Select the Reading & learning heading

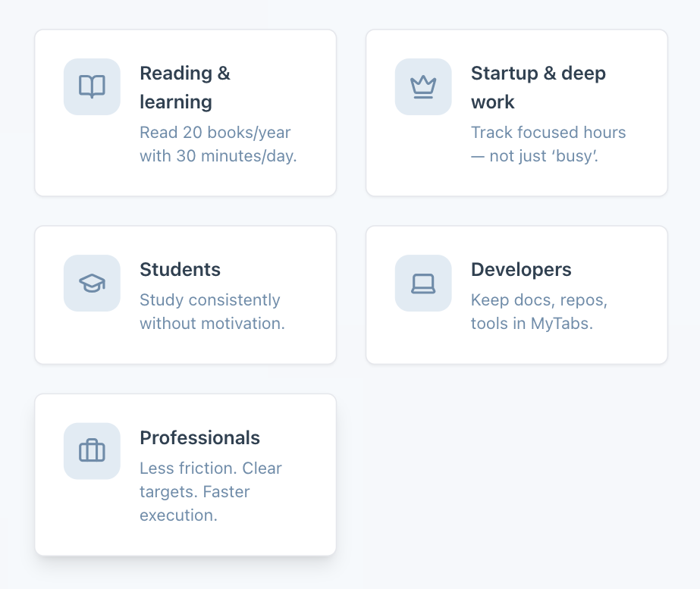[184, 87]
